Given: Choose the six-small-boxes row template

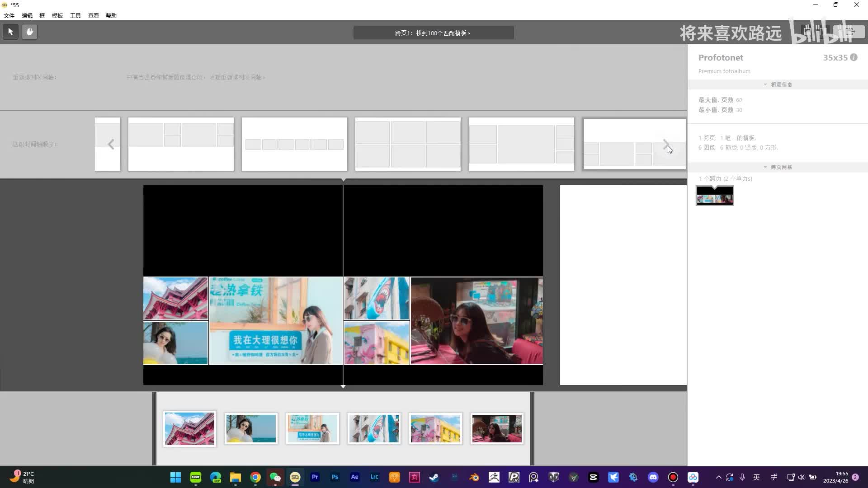Looking at the screenshot, I should [x=294, y=144].
